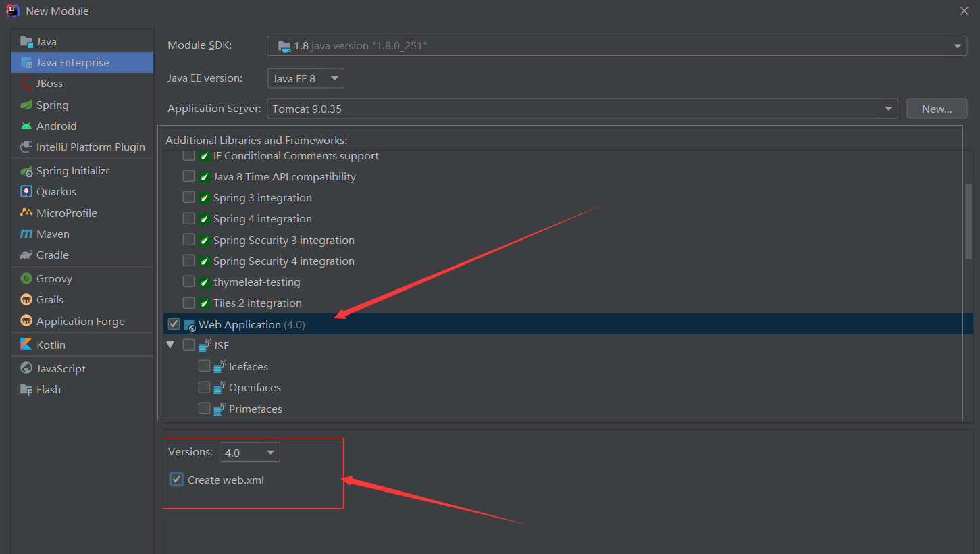The width and height of the screenshot is (980, 554).
Task: Check the Tiles 2 integration checkbox
Action: [x=188, y=303]
